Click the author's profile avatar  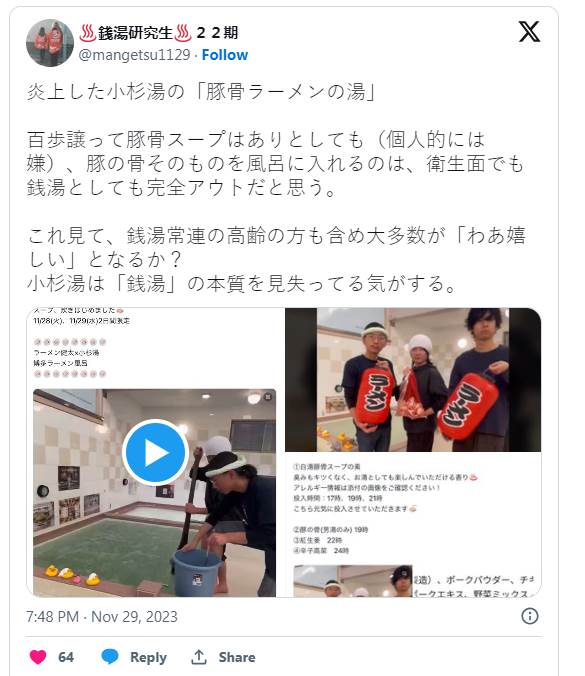coord(50,43)
